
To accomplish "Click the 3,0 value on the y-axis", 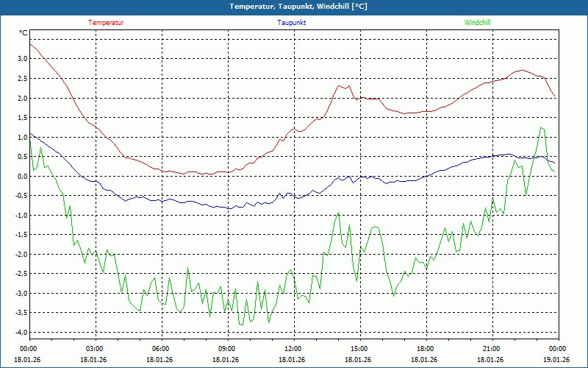I will click(x=21, y=59).
